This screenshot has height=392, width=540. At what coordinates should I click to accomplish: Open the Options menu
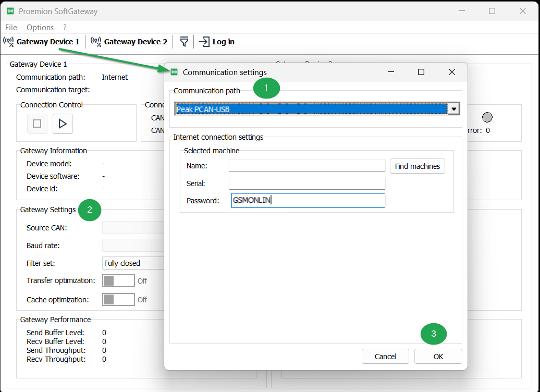(40, 27)
